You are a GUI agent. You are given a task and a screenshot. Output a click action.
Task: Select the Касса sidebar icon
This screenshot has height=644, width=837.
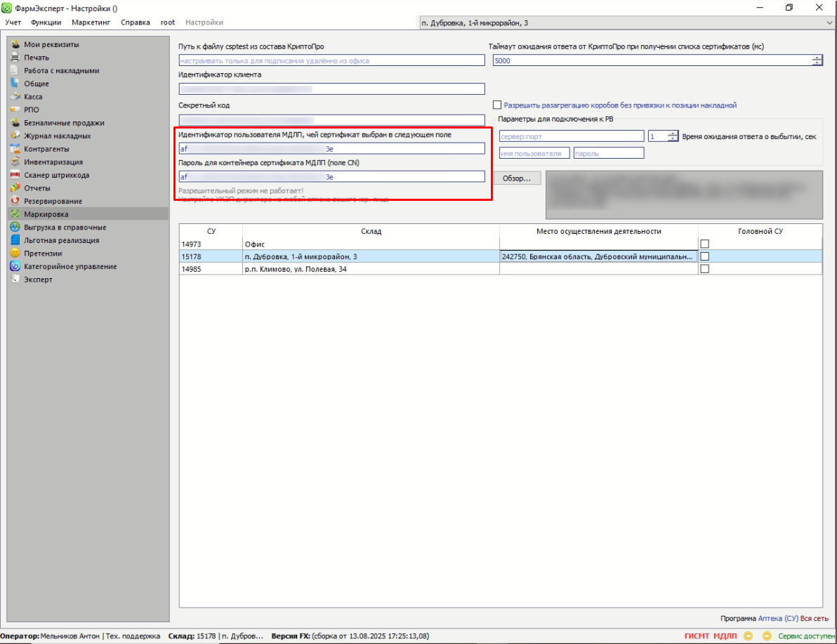point(15,97)
